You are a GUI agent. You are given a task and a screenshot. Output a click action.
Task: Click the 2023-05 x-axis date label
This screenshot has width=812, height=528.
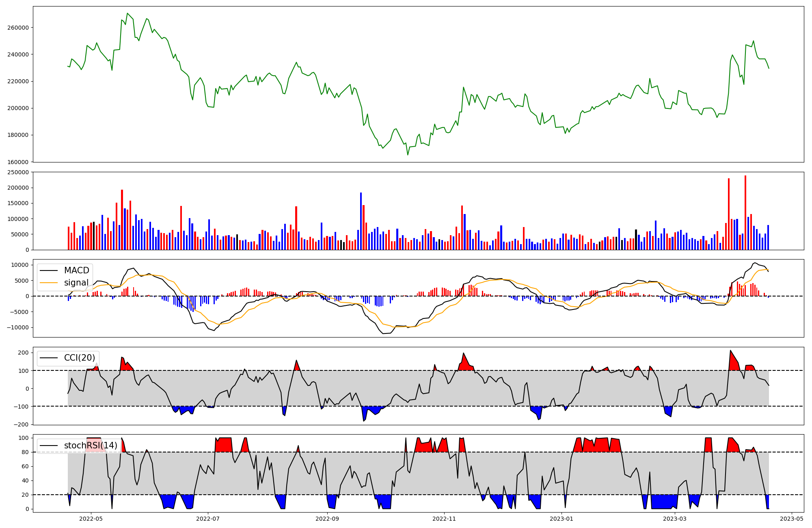(792, 519)
